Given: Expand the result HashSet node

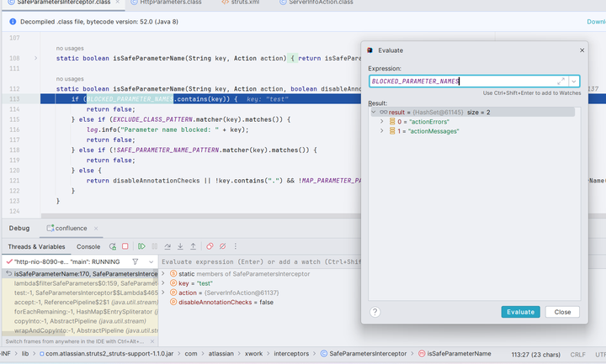Looking at the screenshot, I should click(373, 111).
